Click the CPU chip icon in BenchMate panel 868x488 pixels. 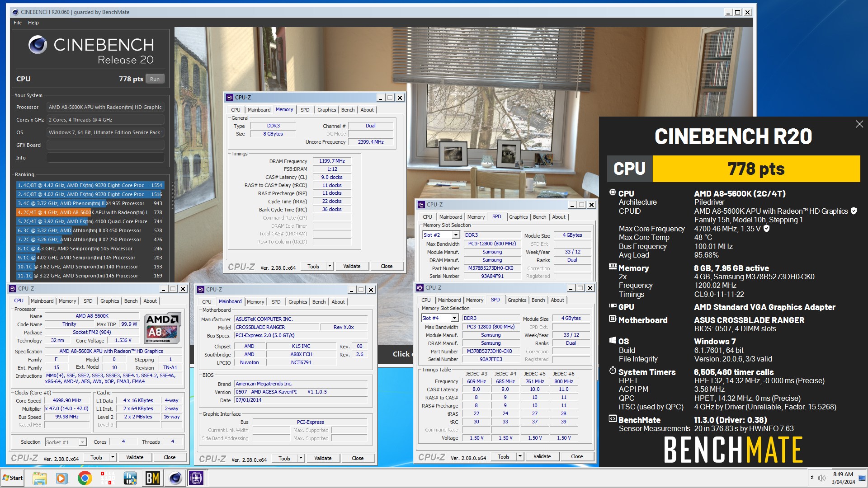tap(613, 192)
